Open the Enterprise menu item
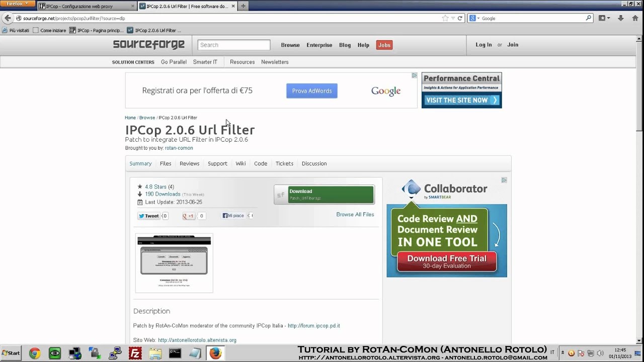The width and height of the screenshot is (644, 362). point(319,45)
